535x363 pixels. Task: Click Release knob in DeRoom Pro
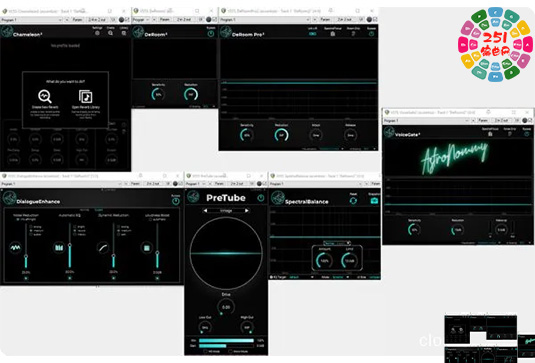[x=350, y=135]
